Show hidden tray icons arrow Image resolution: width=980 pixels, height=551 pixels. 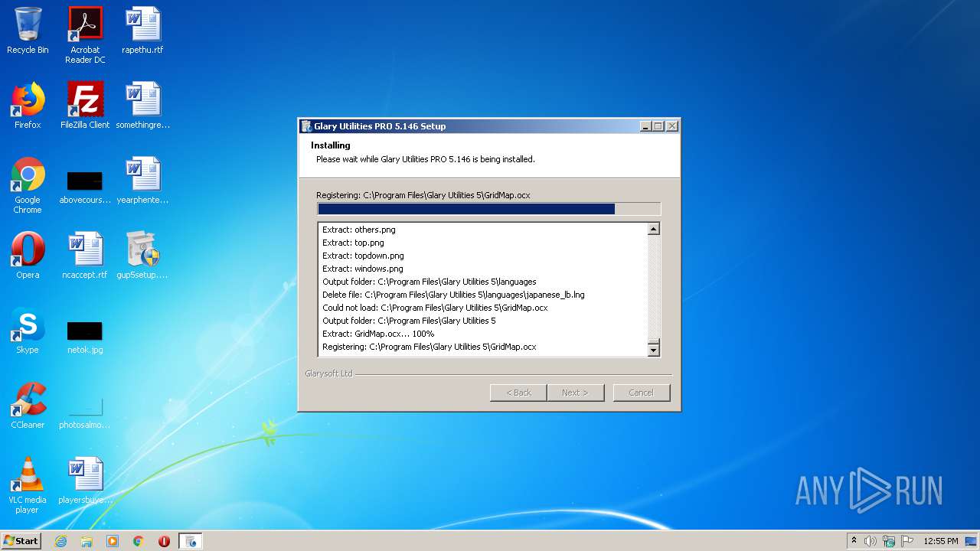point(854,540)
